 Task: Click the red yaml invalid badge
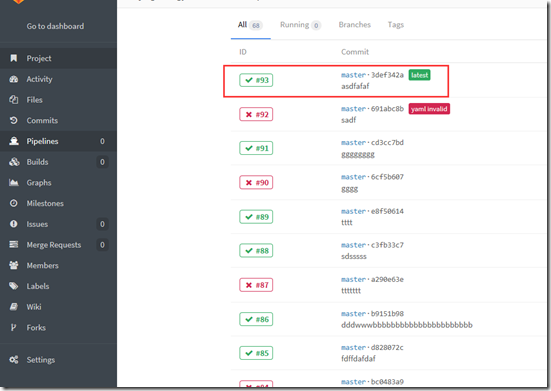tap(429, 109)
